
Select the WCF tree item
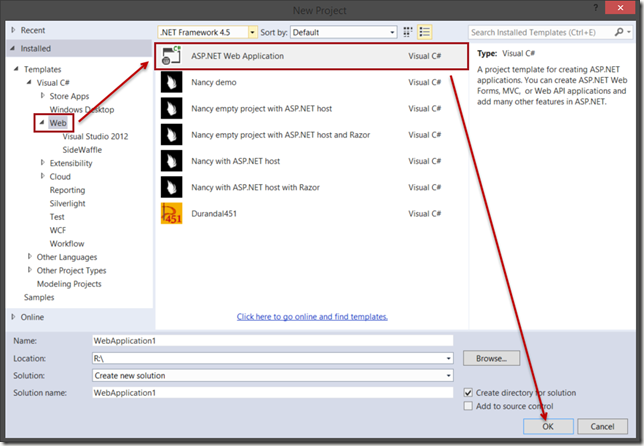(x=58, y=230)
